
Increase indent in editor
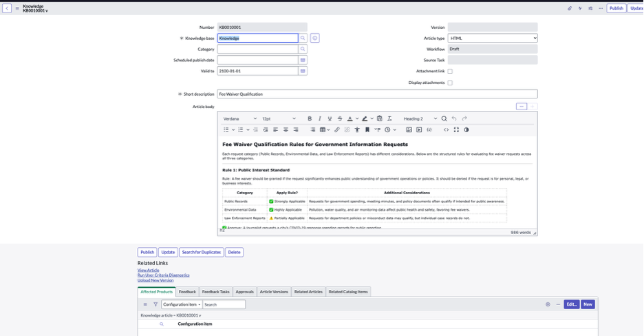point(266,130)
